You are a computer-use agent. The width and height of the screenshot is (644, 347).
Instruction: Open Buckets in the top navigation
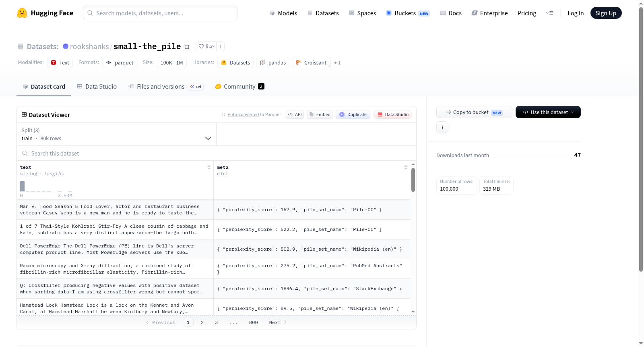[408, 13]
